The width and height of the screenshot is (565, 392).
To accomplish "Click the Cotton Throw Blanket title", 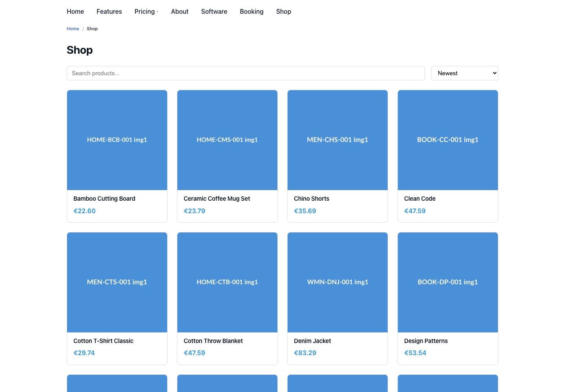I will (x=213, y=341).
